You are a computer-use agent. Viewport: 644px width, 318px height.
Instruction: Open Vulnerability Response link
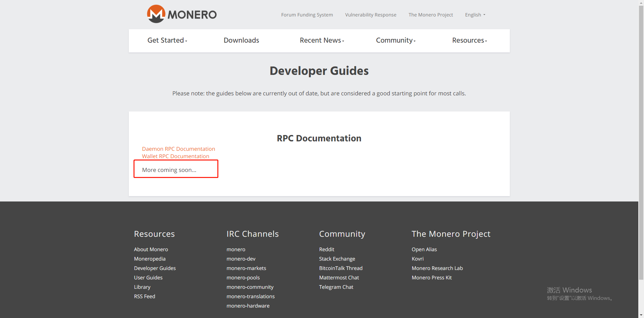click(371, 15)
